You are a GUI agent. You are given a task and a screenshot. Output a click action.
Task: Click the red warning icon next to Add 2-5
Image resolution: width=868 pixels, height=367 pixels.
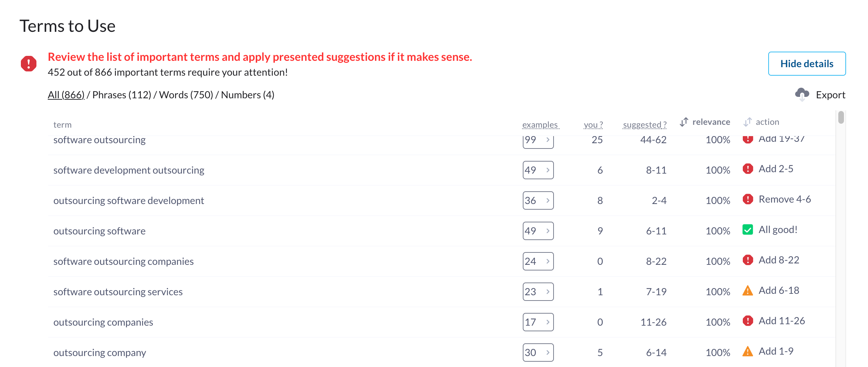(x=748, y=169)
